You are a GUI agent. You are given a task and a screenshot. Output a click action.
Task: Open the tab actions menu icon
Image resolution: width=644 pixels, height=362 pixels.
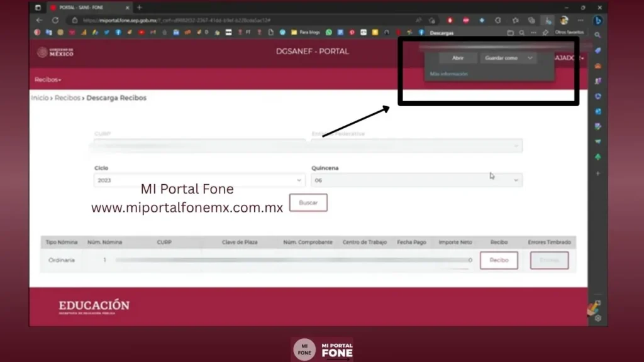point(38,8)
